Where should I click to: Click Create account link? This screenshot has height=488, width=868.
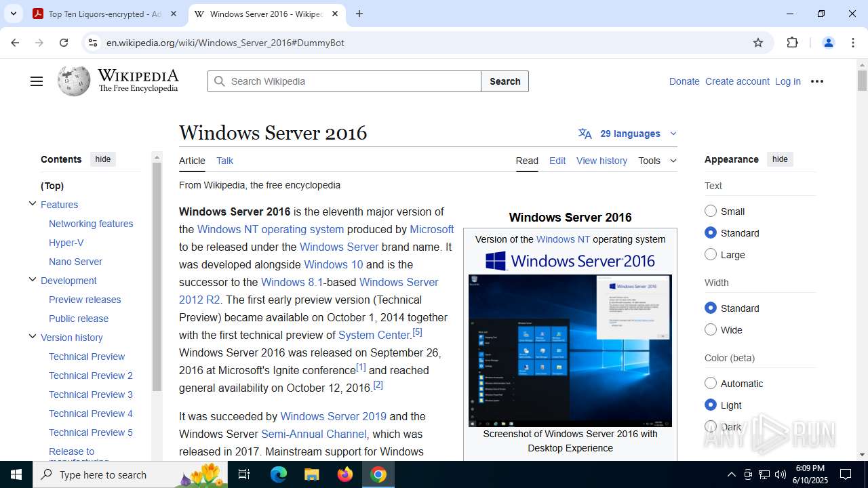[737, 81]
